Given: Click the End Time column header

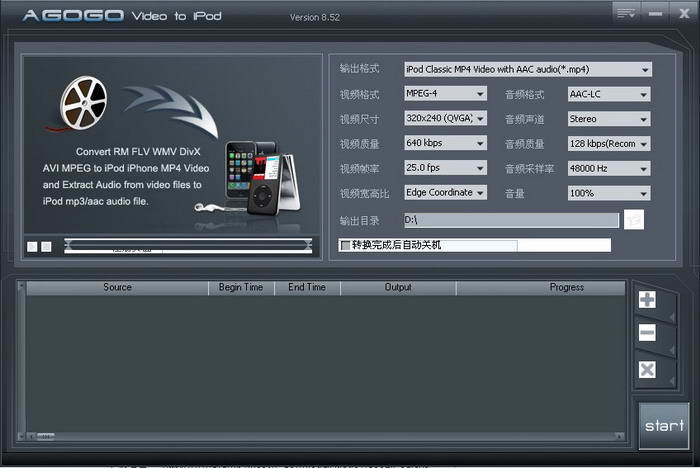Looking at the screenshot, I should (307, 288).
